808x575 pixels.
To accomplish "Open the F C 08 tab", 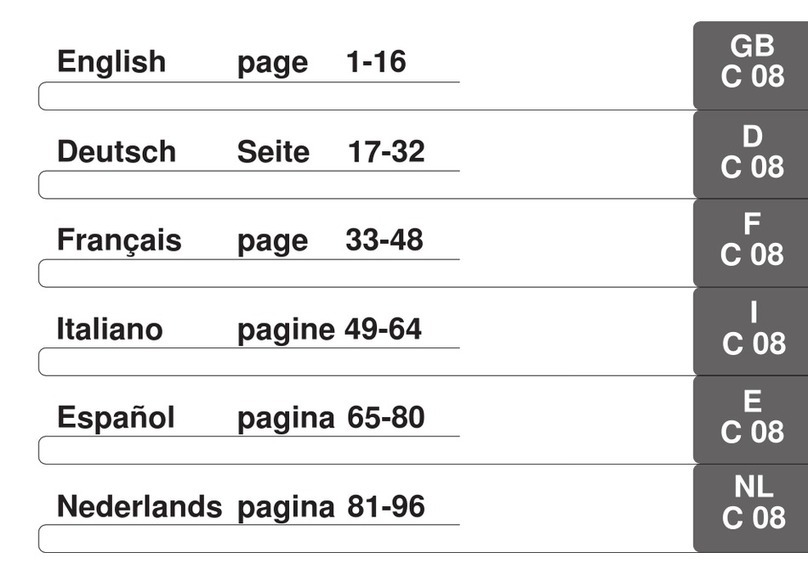I will (x=752, y=240).
